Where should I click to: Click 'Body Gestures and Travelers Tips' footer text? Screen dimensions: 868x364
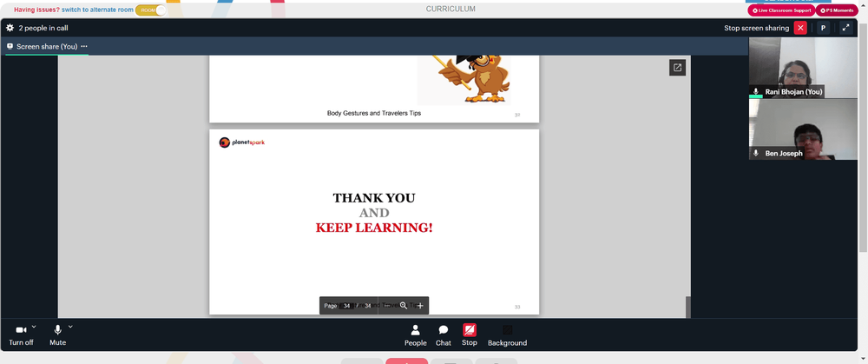point(373,113)
